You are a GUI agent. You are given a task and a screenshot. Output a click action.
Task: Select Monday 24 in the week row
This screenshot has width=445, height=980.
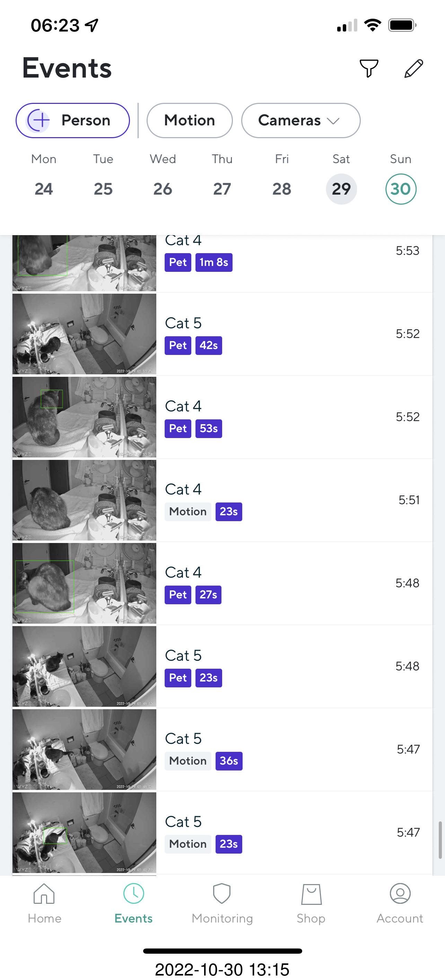44,189
